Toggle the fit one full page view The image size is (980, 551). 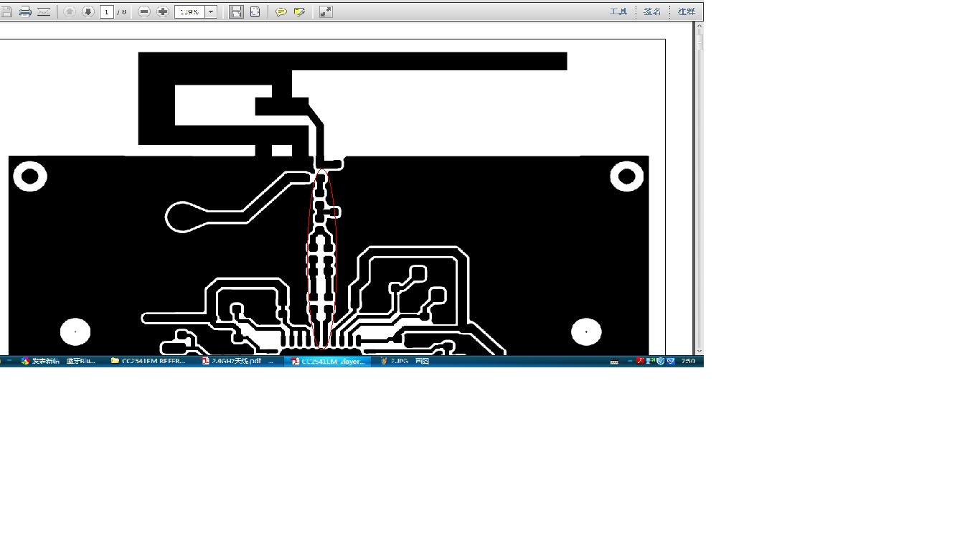click(255, 11)
